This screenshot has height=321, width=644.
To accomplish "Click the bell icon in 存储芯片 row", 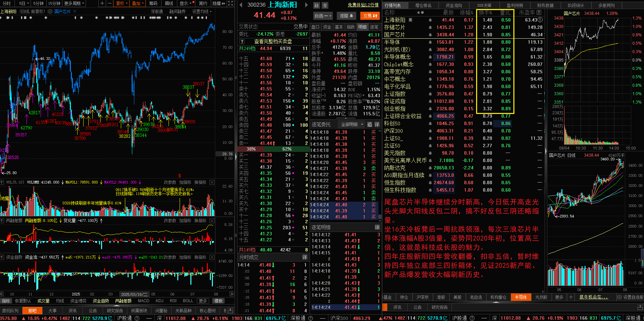I will [430, 27].
